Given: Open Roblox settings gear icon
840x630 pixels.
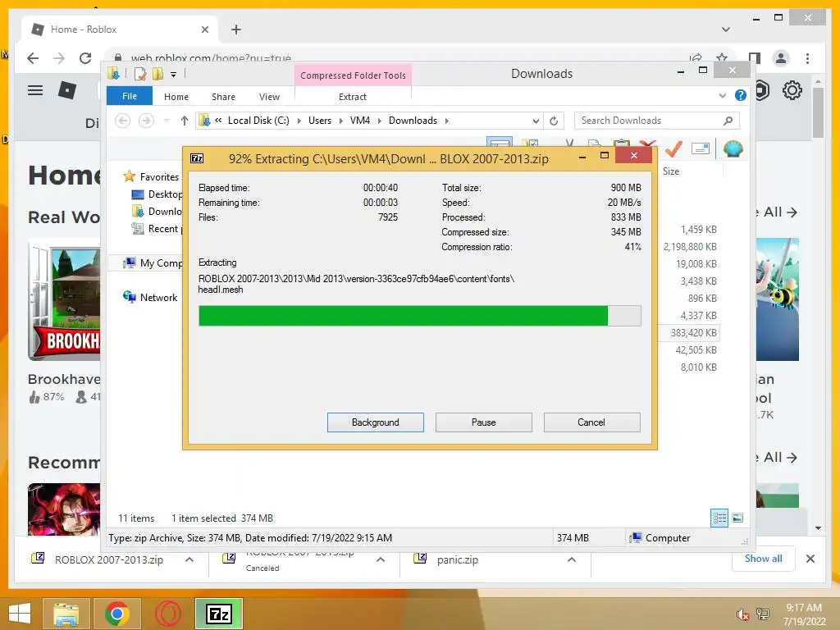Looking at the screenshot, I should (x=792, y=90).
